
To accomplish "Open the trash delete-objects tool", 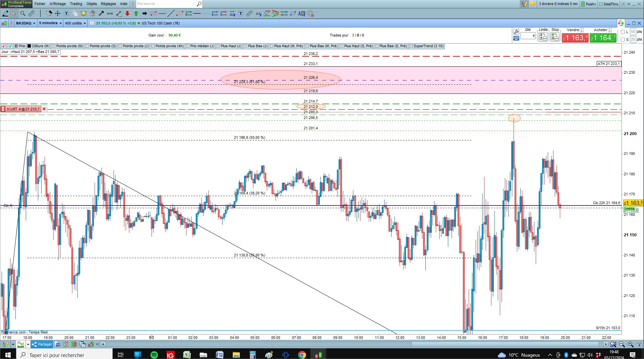I will pos(93,13).
